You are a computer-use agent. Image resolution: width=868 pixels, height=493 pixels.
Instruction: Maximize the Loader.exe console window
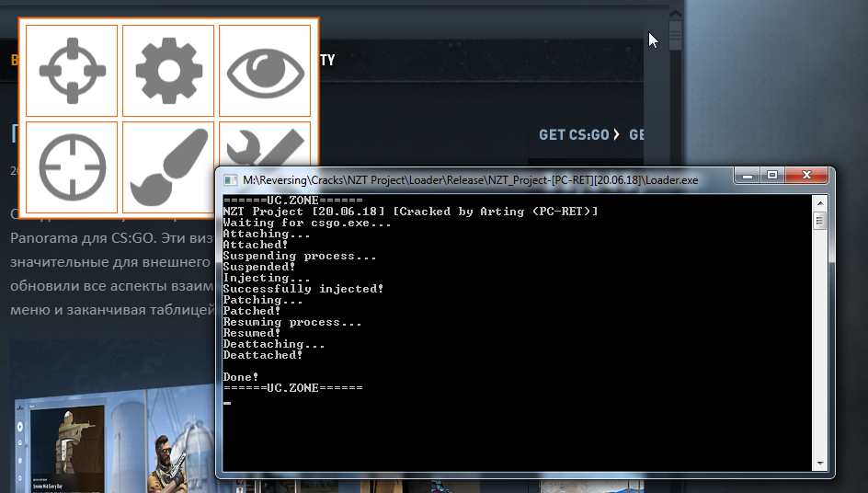coord(772,176)
